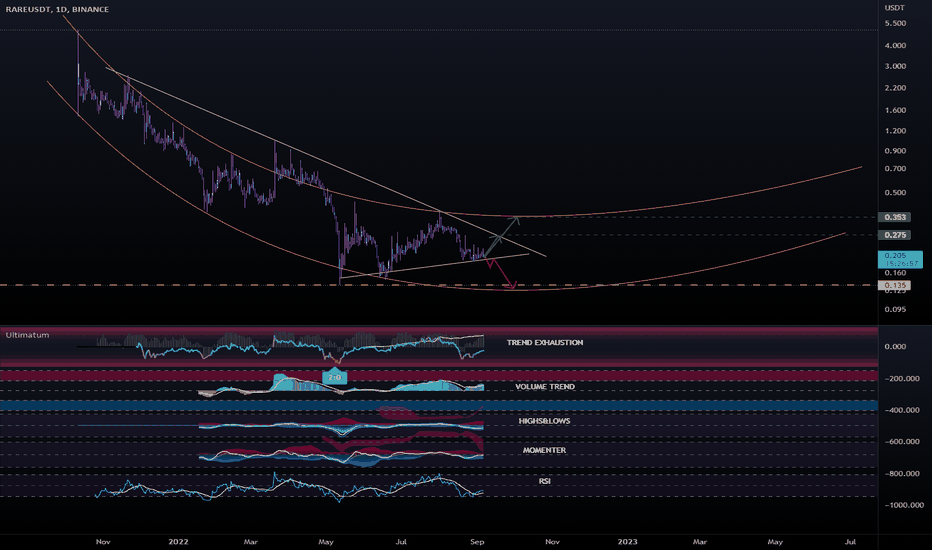Viewport: 932px width, 550px height.
Task: Click the HIGHS&LOWS label
Action: pos(544,421)
